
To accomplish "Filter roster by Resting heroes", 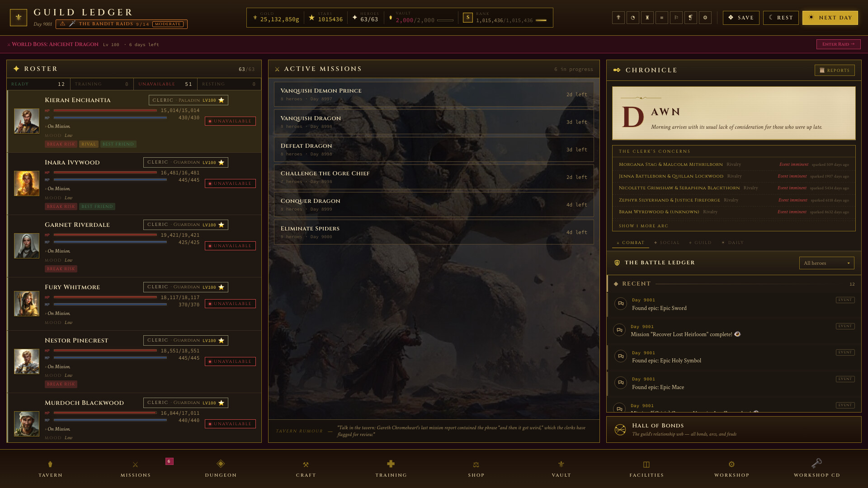I will [229, 84].
